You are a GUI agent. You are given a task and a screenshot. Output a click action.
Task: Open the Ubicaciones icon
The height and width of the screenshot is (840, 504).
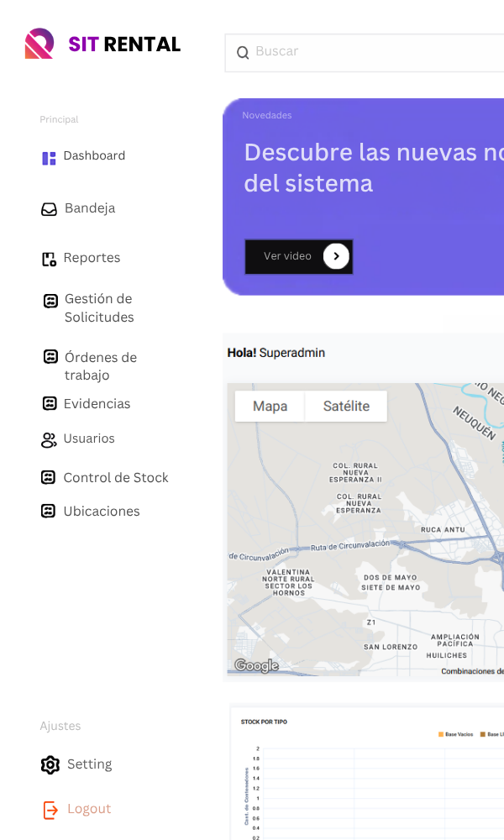(49, 511)
